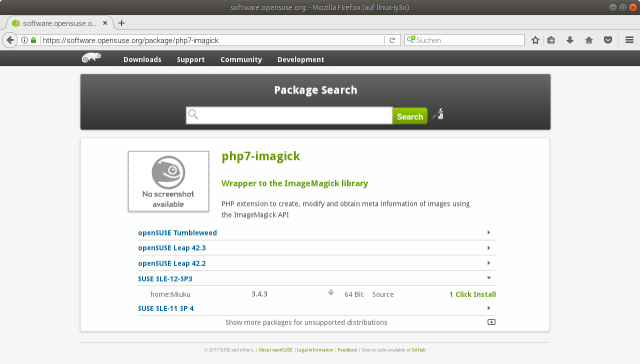Open the downloads arrow in the toolbar
The height and width of the screenshot is (364, 640).
pyautogui.click(x=570, y=40)
